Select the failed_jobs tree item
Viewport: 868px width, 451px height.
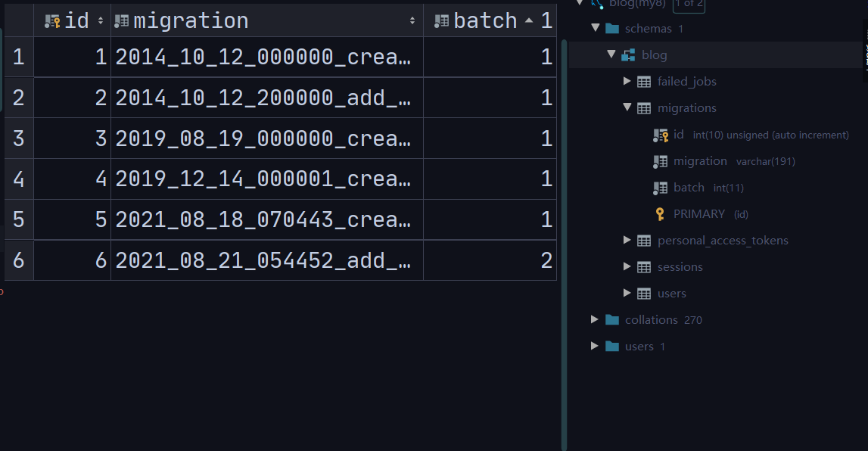click(x=687, y=81)
